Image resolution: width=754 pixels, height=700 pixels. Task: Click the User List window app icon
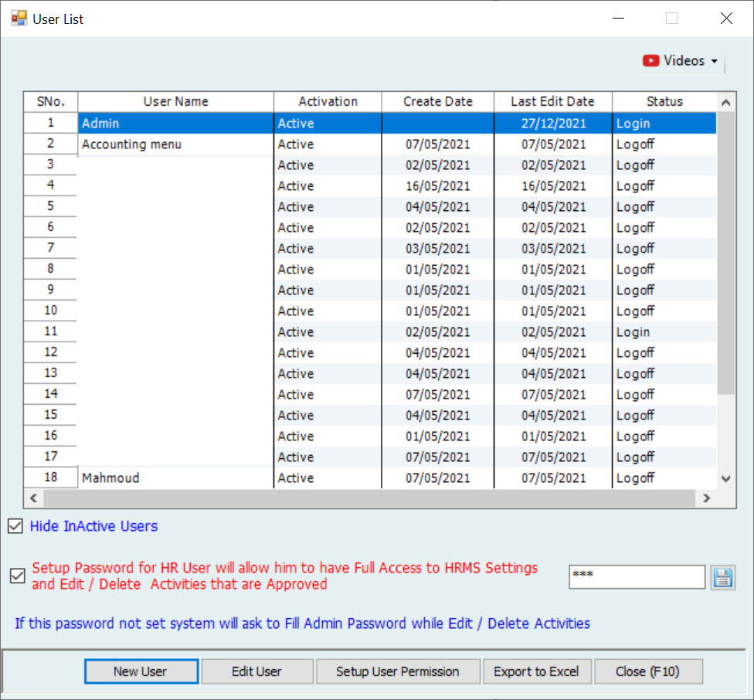click(19, 19)
